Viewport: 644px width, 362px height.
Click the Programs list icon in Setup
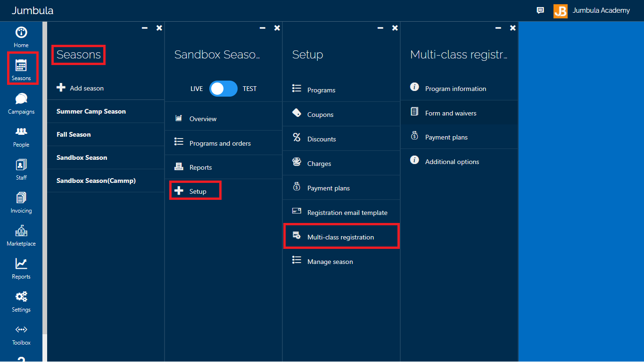pyautogui.click(x=297, y=88)
